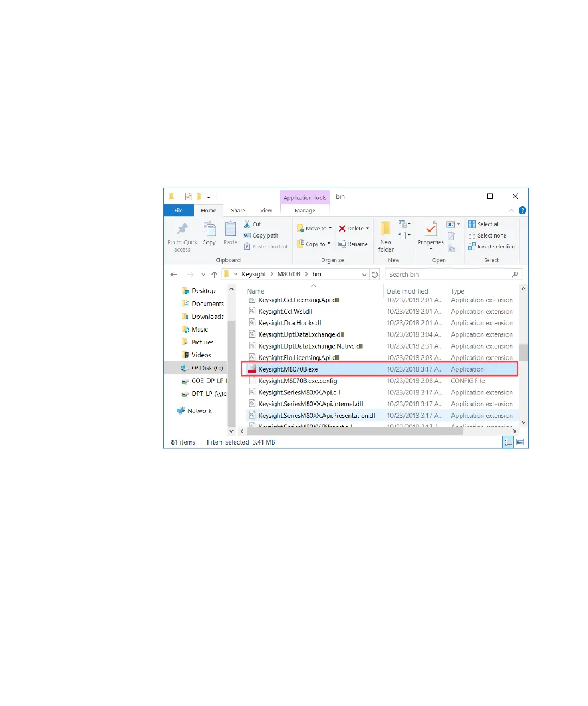Click the forward navigation arrow
Image resolution: width=588 pixels, height=706 pixels.
tap(190, 275)
